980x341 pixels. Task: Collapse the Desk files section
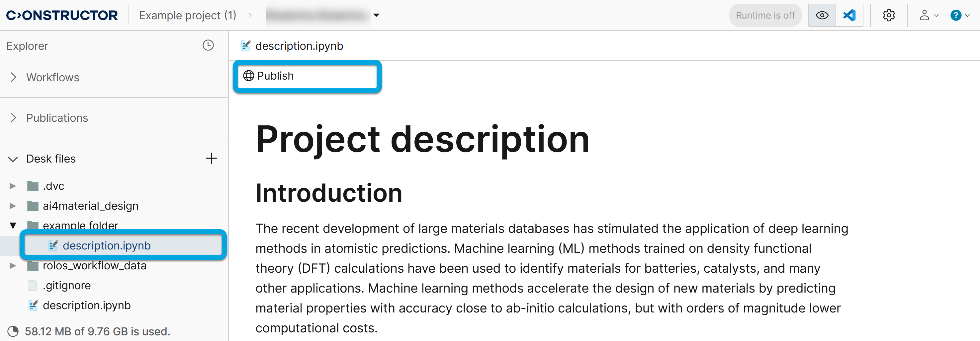coord(13,159)
